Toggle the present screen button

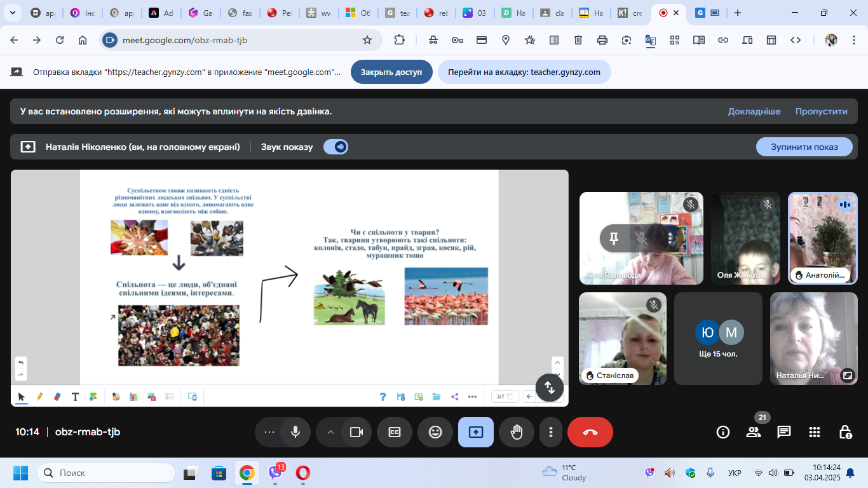coord(476,432)
